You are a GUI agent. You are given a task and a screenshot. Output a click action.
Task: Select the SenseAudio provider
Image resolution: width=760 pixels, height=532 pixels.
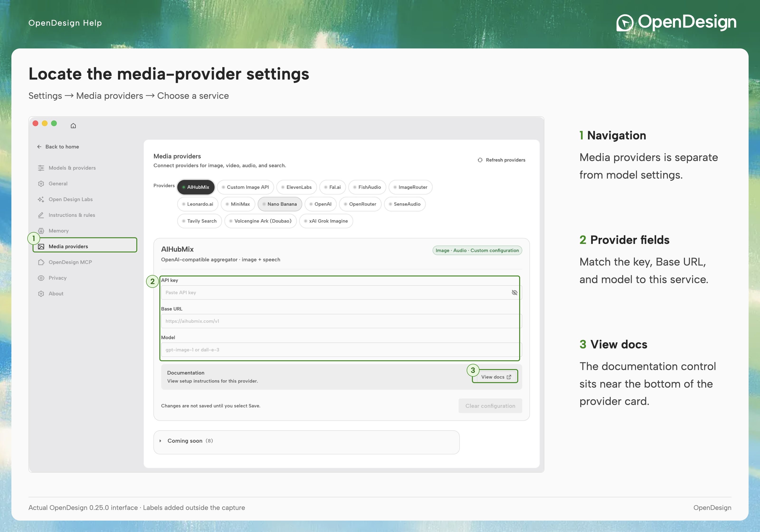(404, 204)
